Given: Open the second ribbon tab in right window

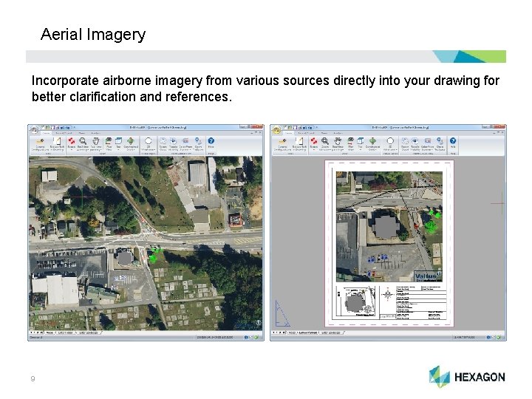Looking at the screenshot, I should coord(307,133).
